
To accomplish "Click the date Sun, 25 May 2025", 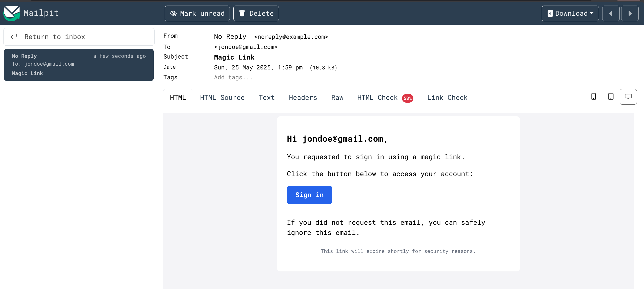I will tap(258, 68).
